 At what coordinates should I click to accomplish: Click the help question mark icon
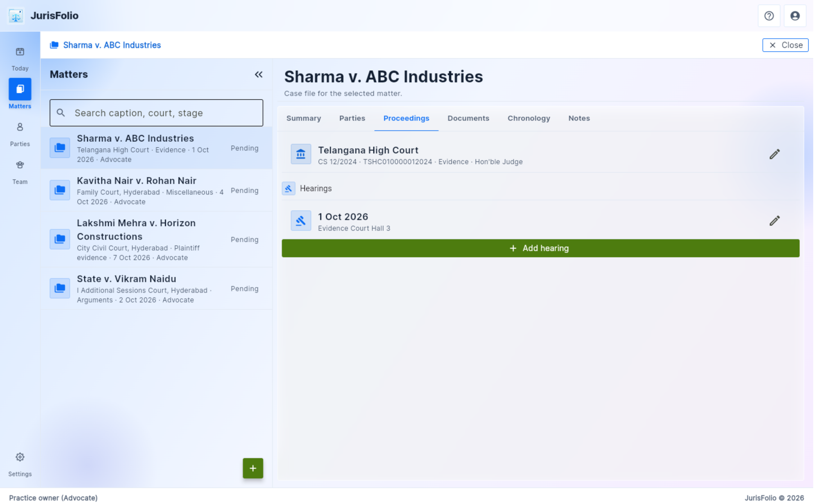click(769, 16)
